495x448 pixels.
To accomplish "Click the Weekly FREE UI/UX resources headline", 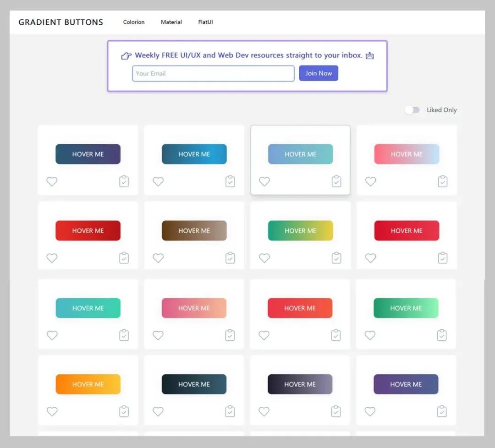I will [248, 55].
